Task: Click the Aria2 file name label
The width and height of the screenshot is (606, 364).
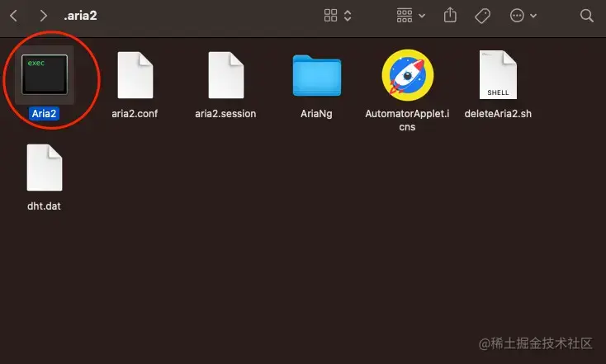Action: pos(44,114)
